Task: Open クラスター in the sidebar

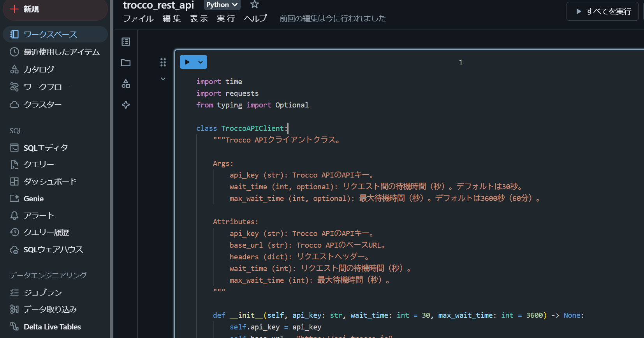Action: pyautogui.click(x=55, y=104)
